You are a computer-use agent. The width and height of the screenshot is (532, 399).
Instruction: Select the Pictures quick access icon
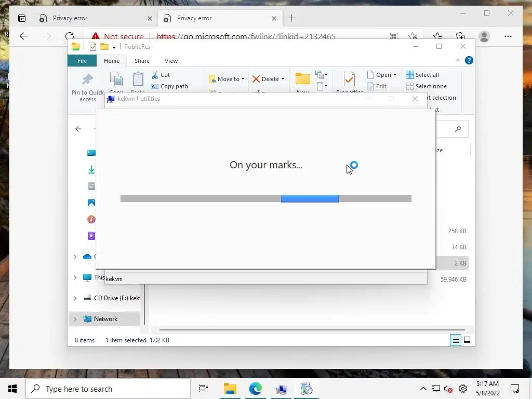(91, 203)
